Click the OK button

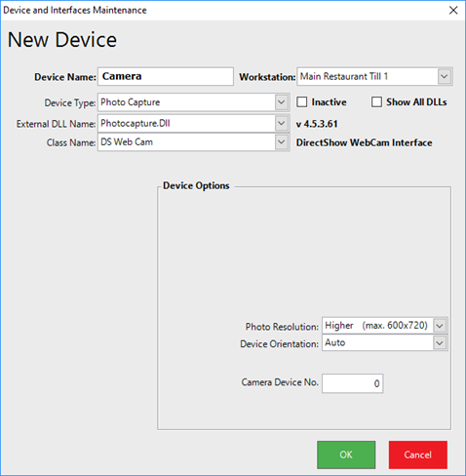pyautogui.click(x=346, y=455)
